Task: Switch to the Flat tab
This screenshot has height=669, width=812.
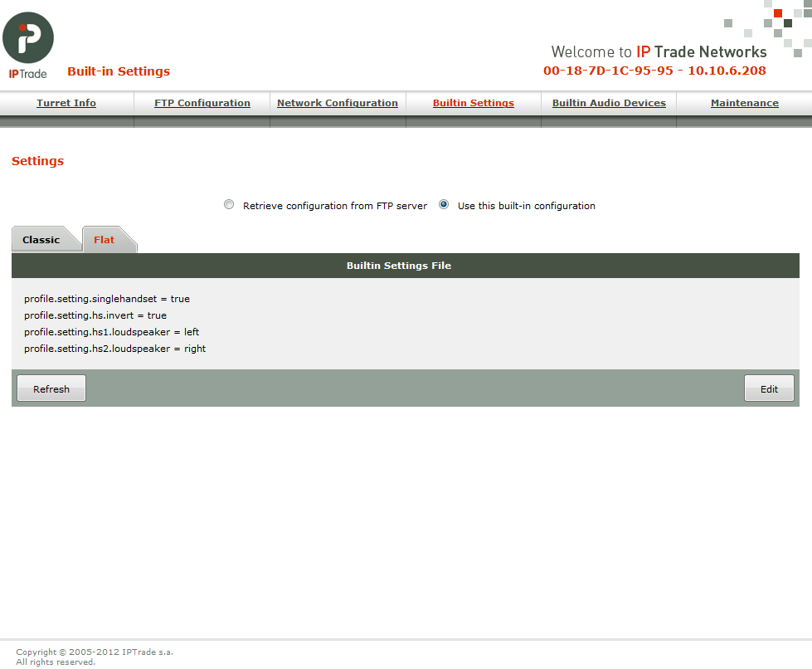Action: (104, 239)
